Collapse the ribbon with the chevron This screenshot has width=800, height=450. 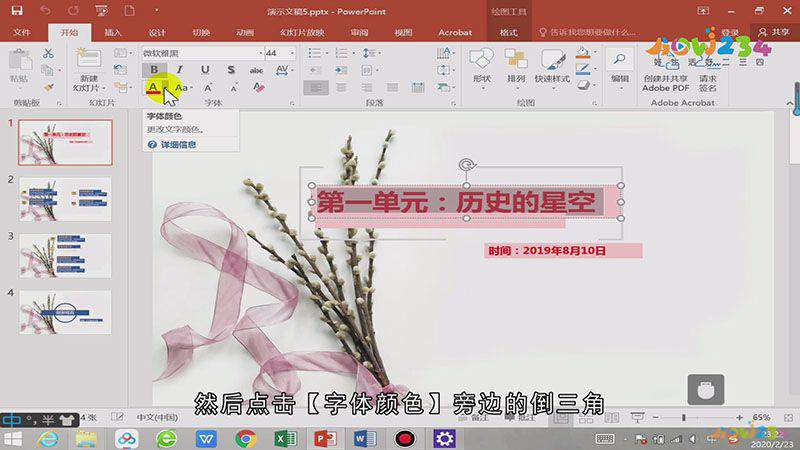[x=789, y=104]
